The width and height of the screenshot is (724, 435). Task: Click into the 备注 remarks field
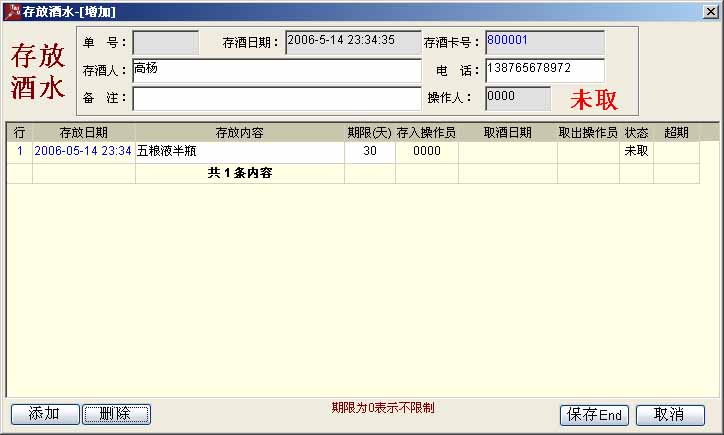click(276, 98)
